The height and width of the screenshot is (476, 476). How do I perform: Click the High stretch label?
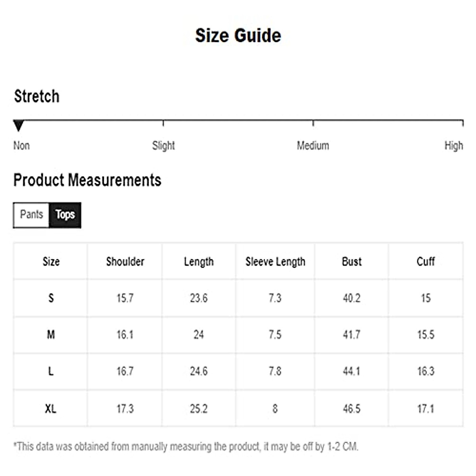coord(453,146)
